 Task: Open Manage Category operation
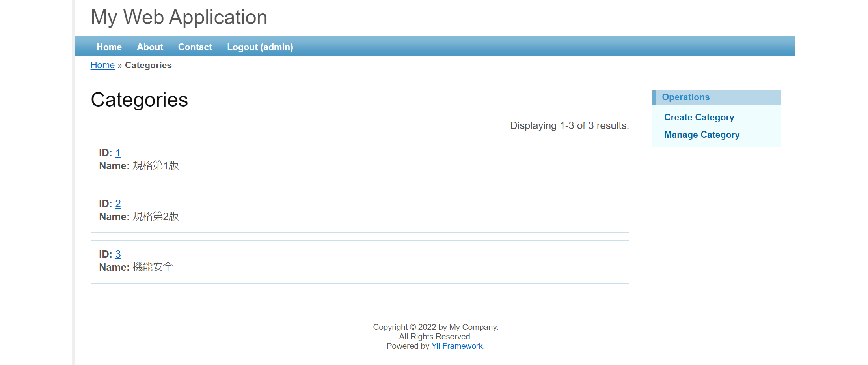pos(702,135)
